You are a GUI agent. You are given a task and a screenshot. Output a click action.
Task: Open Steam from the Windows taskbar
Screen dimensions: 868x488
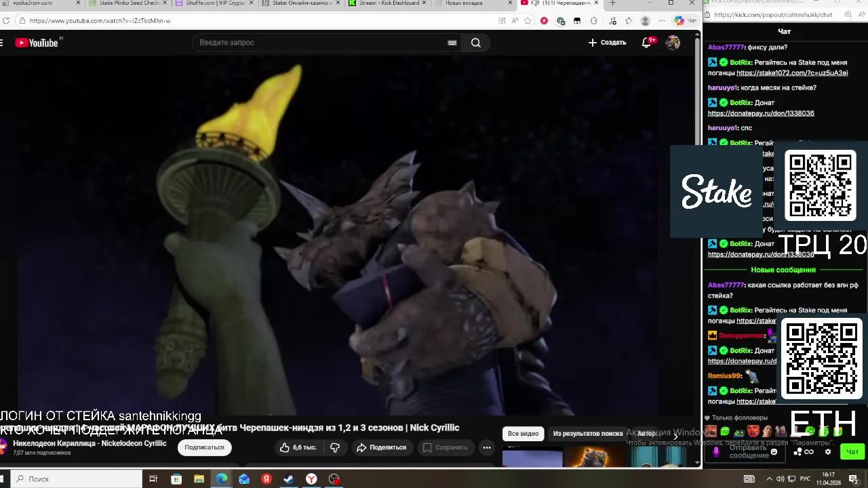pos(288,479)
